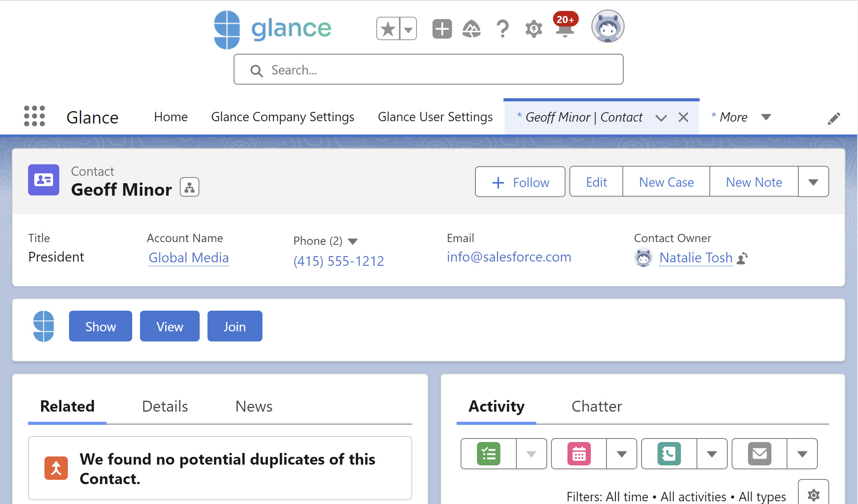Image resolution: width=858 pixels, height=504 pixels.
Task: Open the More navigation tabs dropdown
Action: [x=766, y=117]
